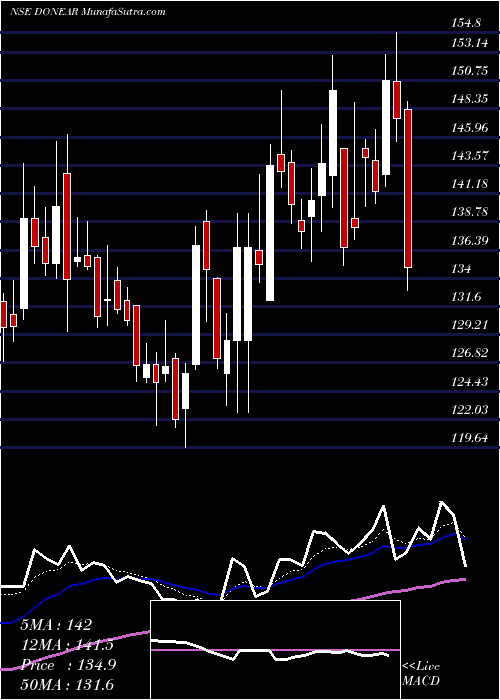Screen dimensions: 500x700
Task: Click the 126.82 price axis label
Action: click(470, 353)
